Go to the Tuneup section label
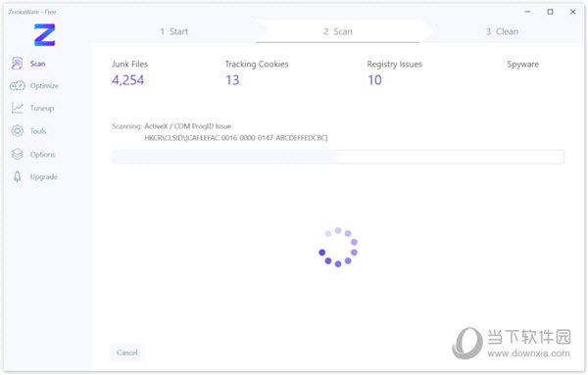The image size is (588, 375). pos(42,109)
